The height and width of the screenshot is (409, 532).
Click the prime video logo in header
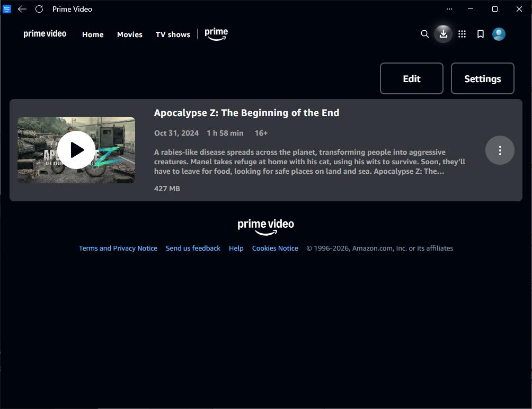click(x=45, y=34)
